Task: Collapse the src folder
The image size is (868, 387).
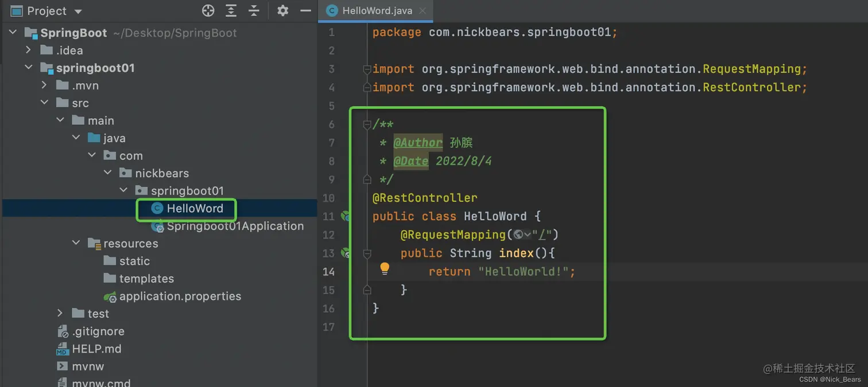Action: click(x=45, y=103)
